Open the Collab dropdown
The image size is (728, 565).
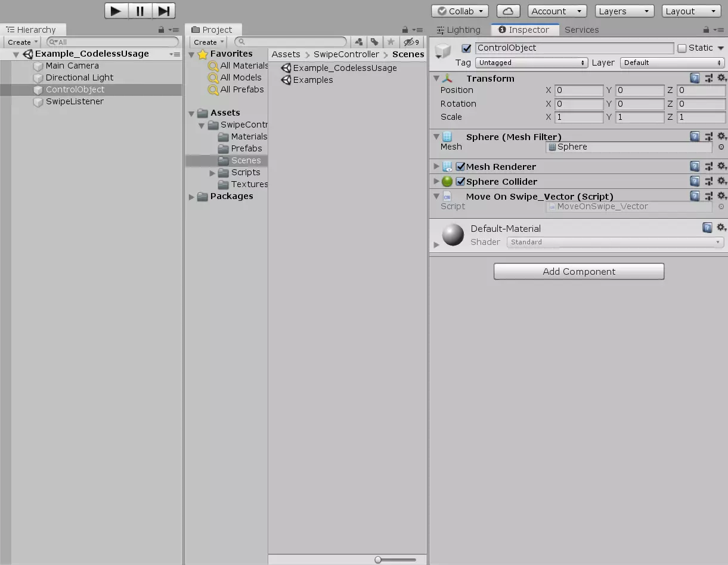point(460,11)
